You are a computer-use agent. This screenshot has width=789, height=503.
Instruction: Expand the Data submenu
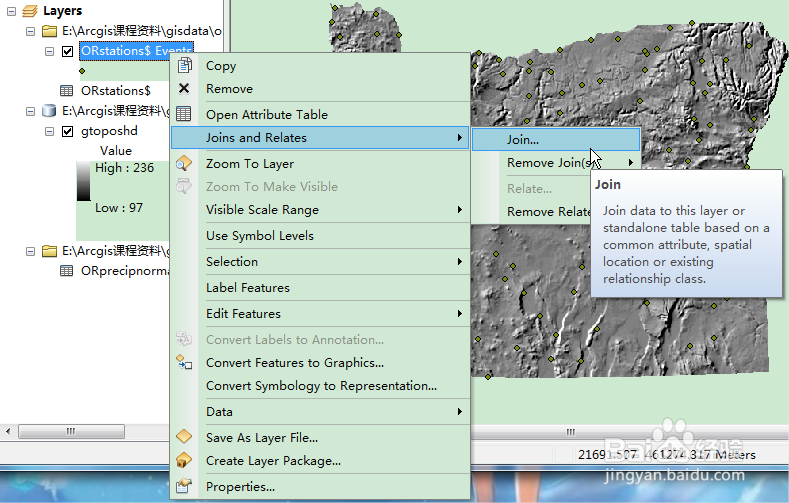click(459, 411)
